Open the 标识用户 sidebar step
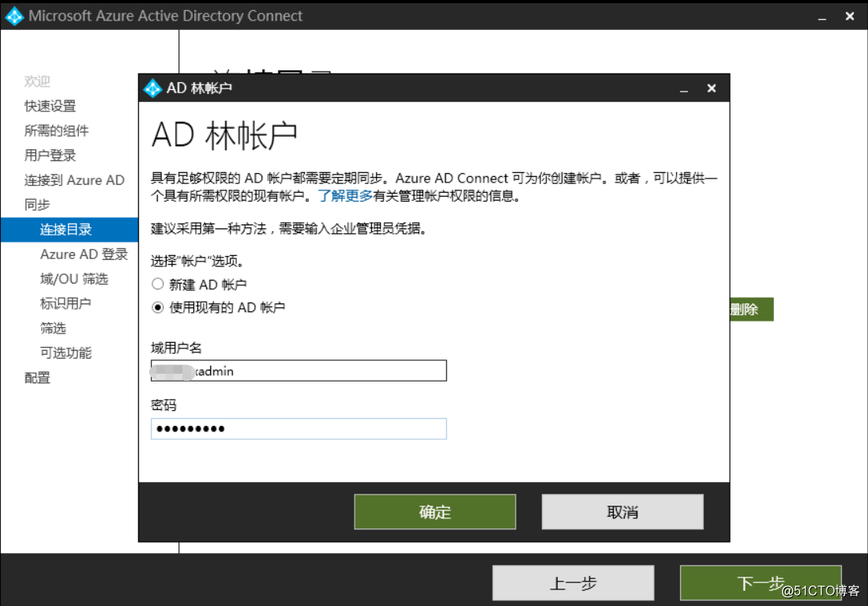 [66, 303]
